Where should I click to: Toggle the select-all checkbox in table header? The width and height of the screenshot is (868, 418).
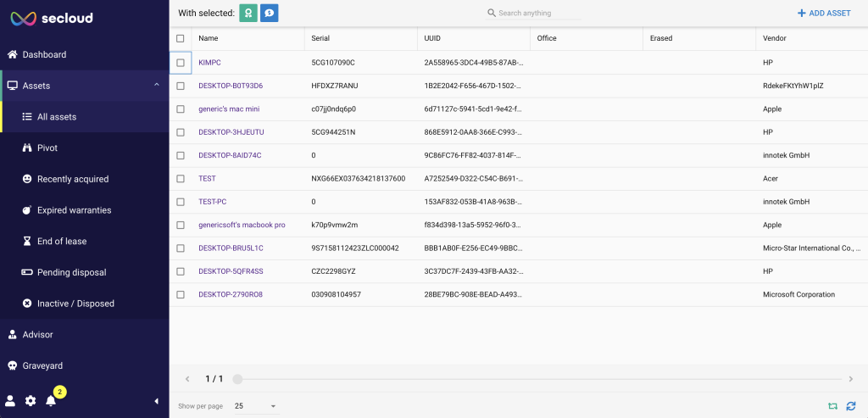pyautogui.click(x=181, y=38)
